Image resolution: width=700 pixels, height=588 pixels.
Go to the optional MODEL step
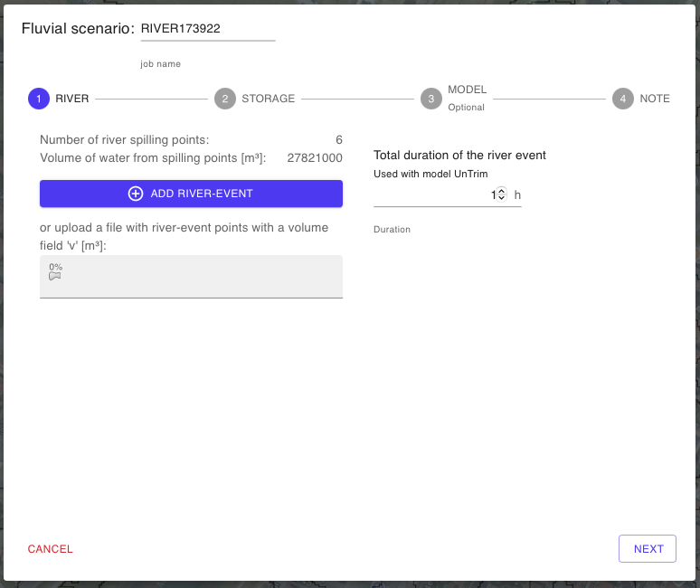click(x=467, y=90)
